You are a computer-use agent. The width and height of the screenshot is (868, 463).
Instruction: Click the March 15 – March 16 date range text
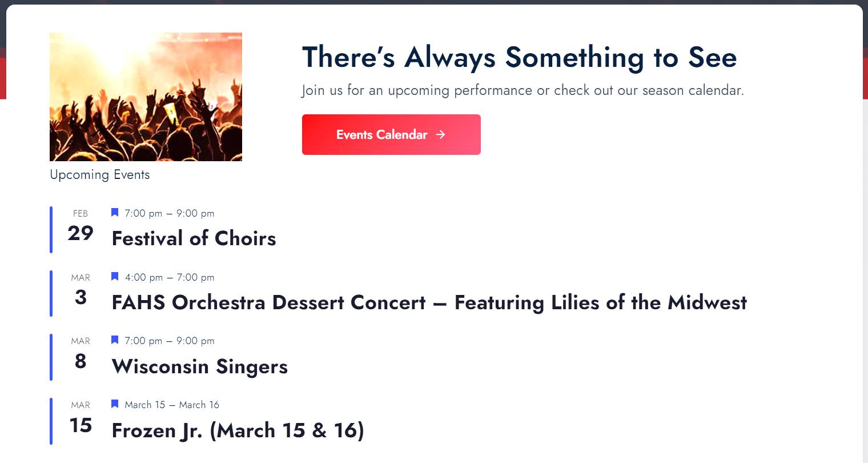[x=172, y=405]
